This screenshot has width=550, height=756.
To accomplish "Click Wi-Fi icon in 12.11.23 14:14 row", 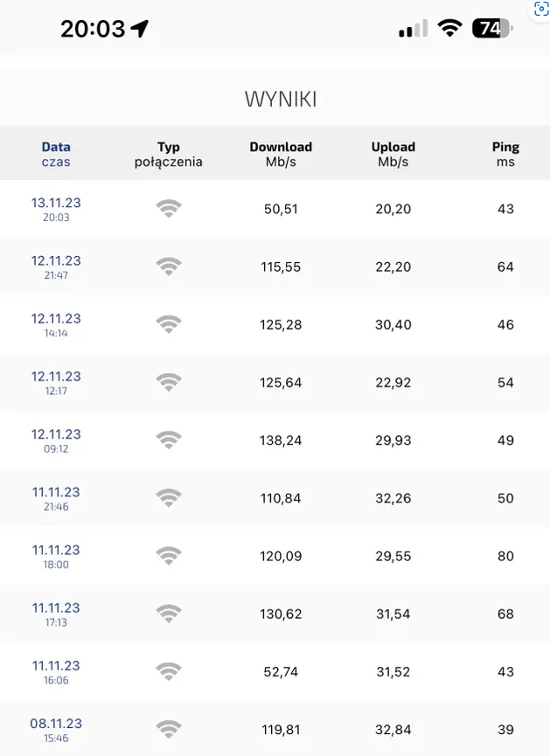I will pos(169,324).
